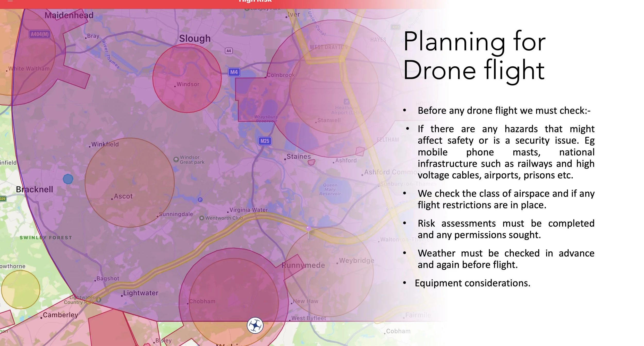This screenshot has width=644, height=346.
Task: Click the parking P icon near Virginia Water
Action: coord(200,200)
